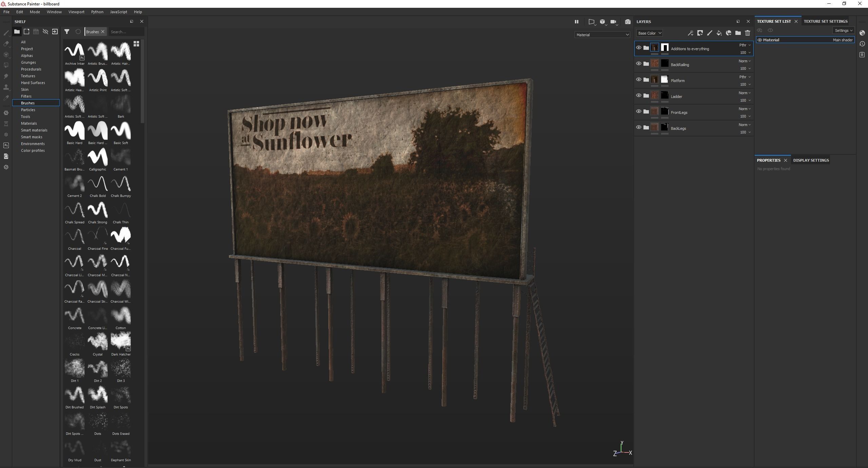Select the Alphas shelf category
868x468 pixels.
pyautogui.click(x=27, y=56)
